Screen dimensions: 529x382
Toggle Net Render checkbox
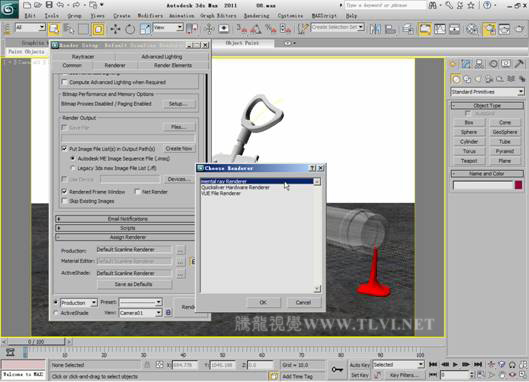tap(137, 192)
